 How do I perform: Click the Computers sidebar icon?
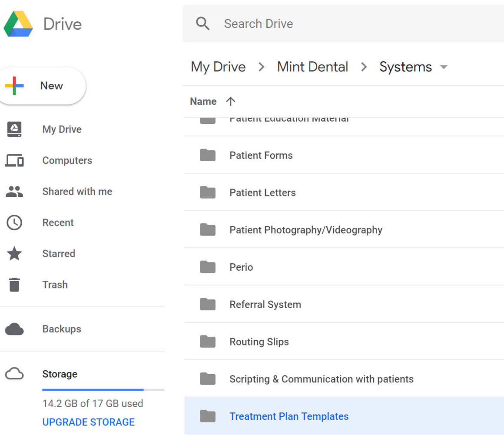tap(15, 160)
